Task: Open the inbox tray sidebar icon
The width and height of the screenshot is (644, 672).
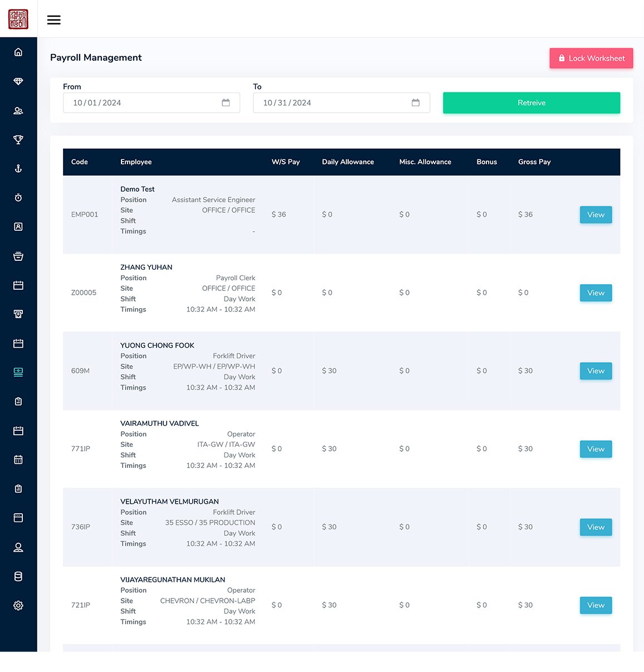Action: point(18,256)
